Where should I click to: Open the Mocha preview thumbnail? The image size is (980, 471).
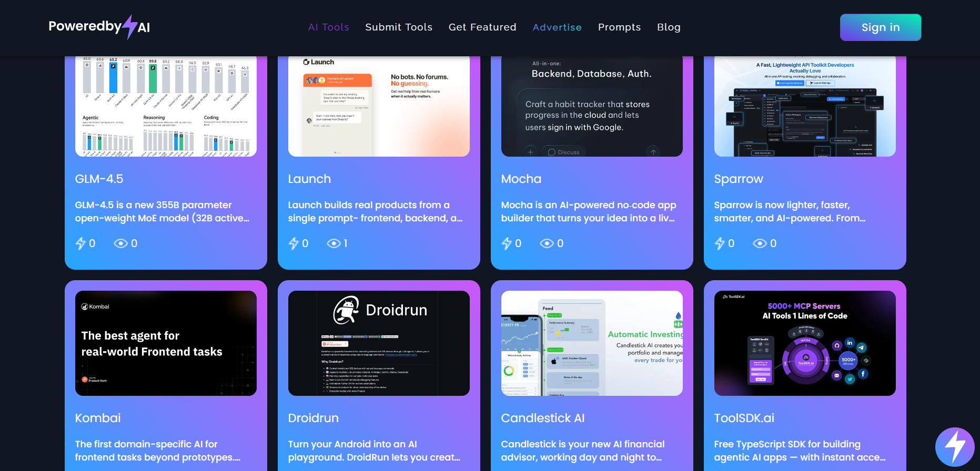tap(592, 106)
